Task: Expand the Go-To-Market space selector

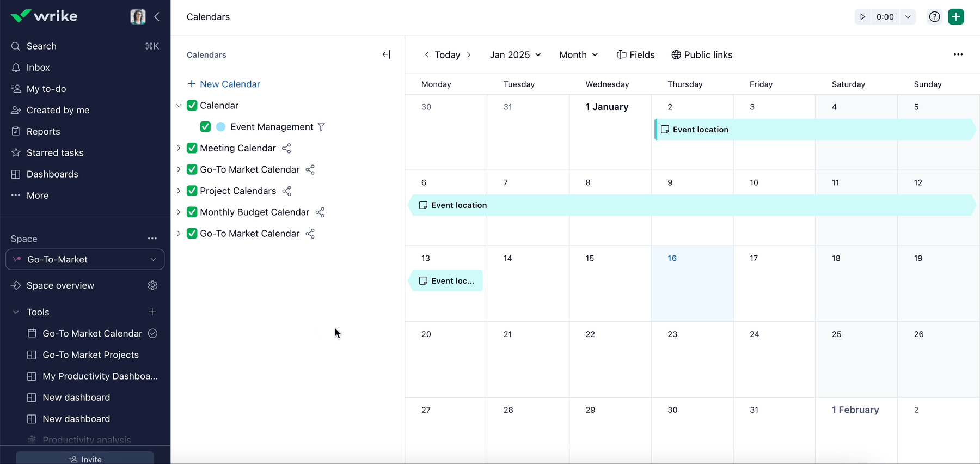Action: (85, 260)
